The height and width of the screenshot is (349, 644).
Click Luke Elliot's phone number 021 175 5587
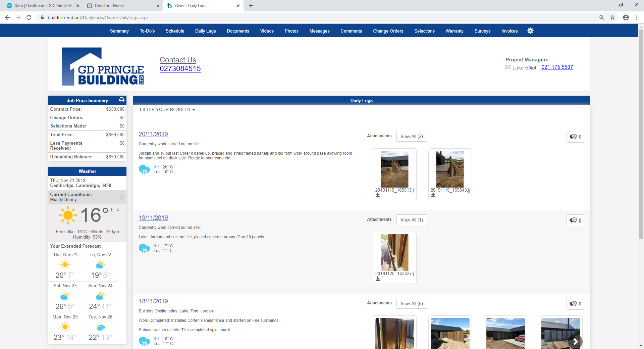click(557, 67)
